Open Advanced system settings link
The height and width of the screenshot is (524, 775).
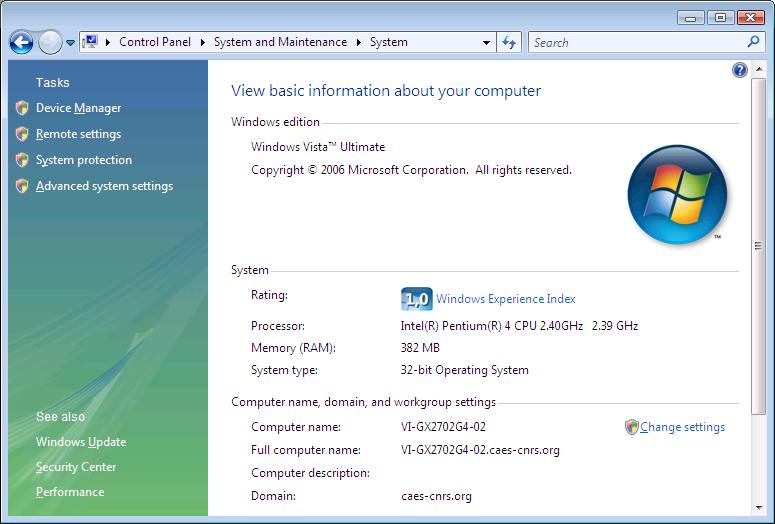tap(104, 186)
